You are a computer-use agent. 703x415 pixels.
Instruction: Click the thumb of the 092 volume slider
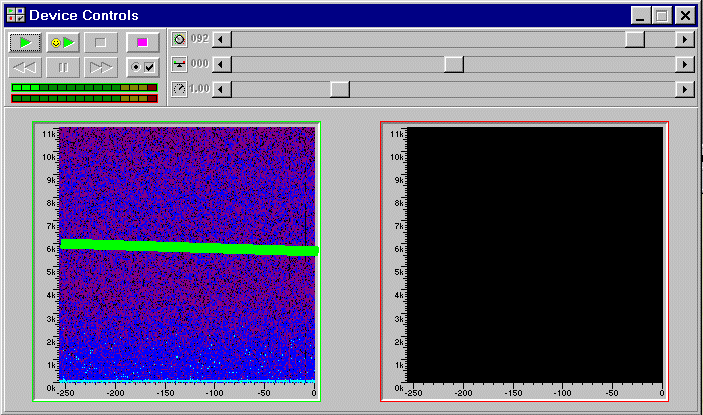tap(635, 39)
